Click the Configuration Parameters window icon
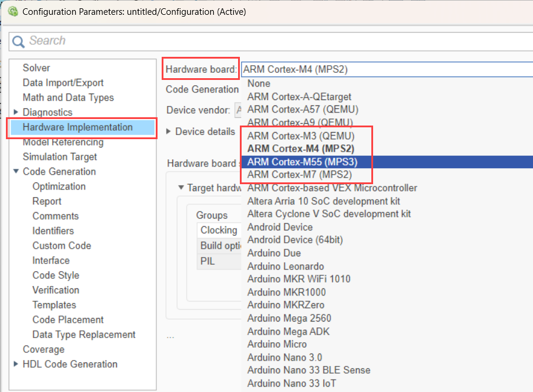Viewport: 533px width, 392px height. click(x=11, y=11)
